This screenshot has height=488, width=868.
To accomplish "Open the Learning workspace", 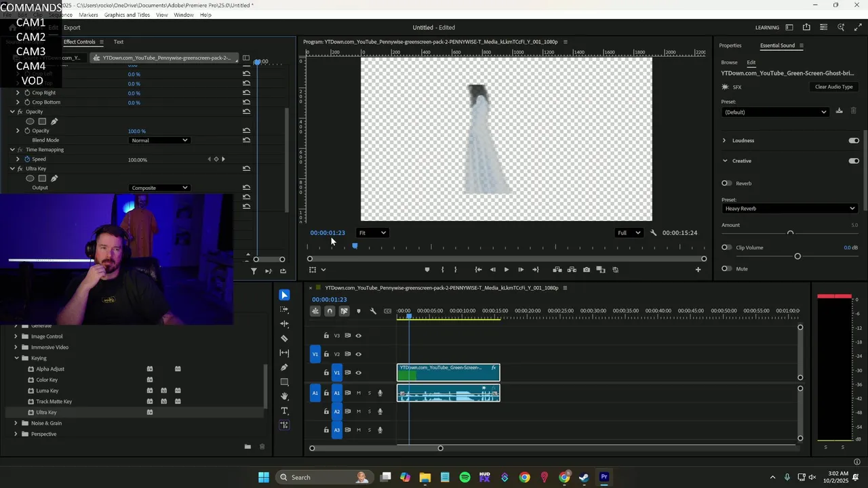I will [767, 28].
